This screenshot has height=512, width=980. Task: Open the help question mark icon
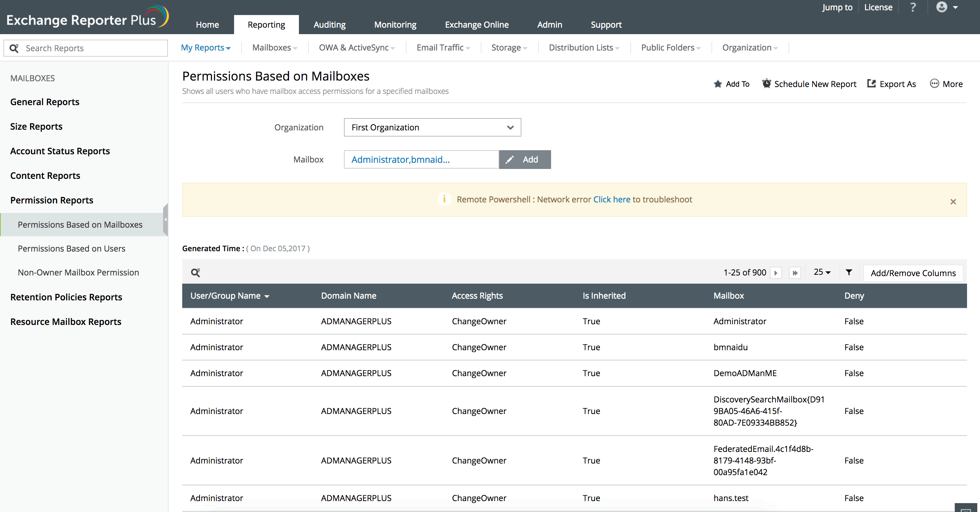pos(913,7)
